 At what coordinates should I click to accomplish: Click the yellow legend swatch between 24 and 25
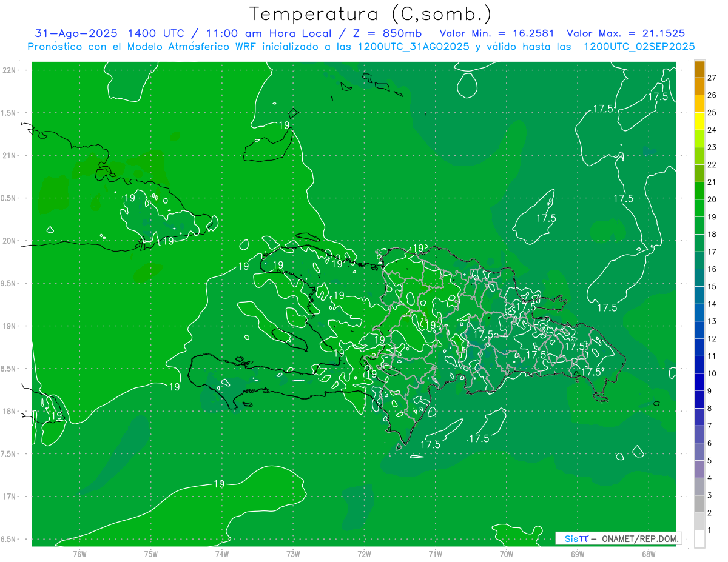[x=699, y=121]
